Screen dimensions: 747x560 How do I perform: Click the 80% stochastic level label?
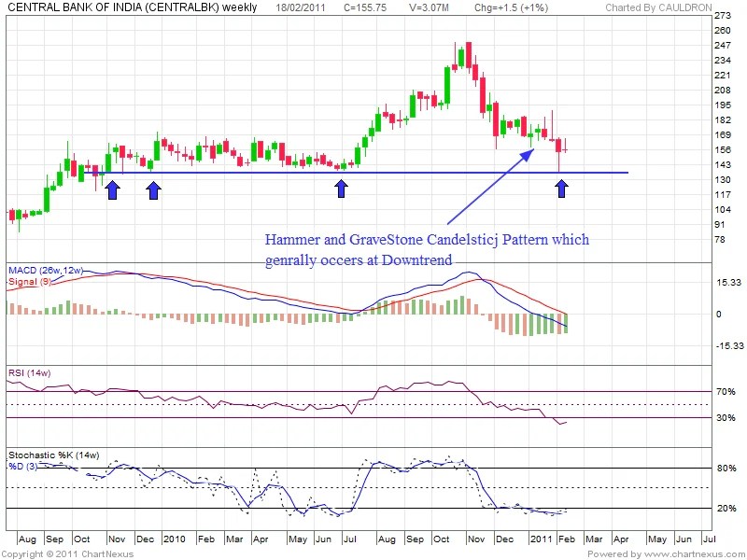726,469
